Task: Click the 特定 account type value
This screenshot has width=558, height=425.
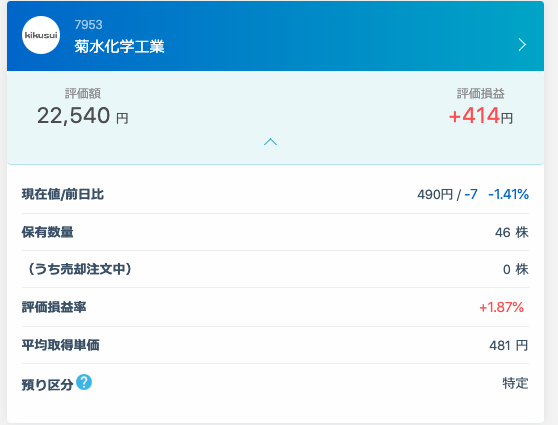Action: coord(515,383)
